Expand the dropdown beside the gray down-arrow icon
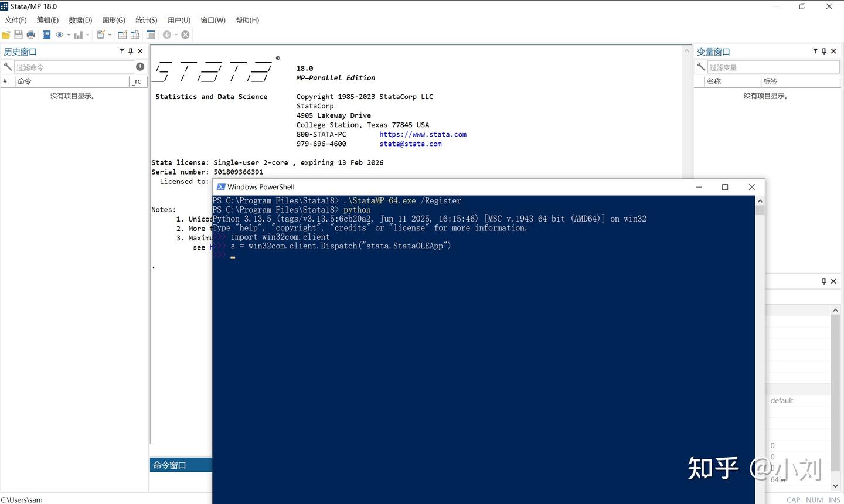The image size is (844, 504). (176, 35)
